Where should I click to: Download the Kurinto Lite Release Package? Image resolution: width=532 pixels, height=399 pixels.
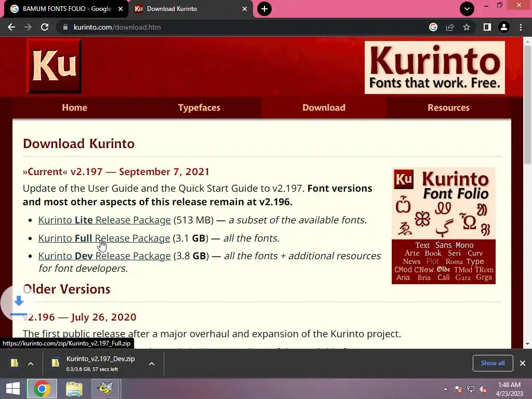104,220
